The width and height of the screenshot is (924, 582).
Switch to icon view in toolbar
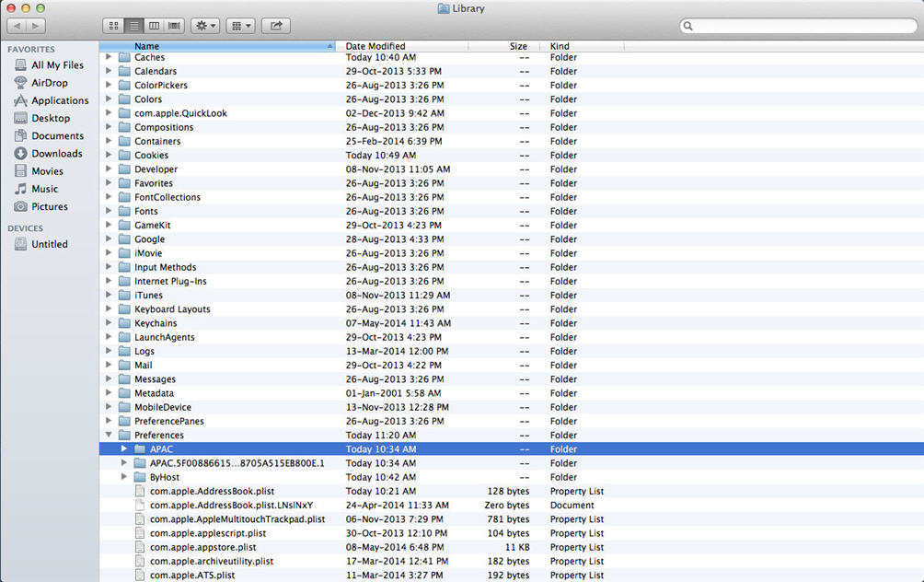pyautogui.click(x=113, y=26)
